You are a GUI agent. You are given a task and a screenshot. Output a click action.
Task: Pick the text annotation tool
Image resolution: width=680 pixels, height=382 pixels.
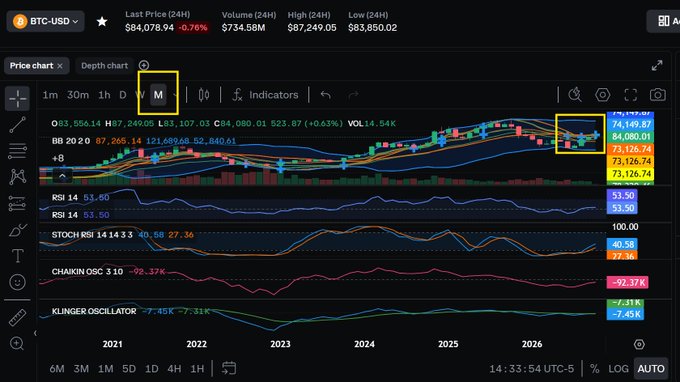click(x=17, y=256)
